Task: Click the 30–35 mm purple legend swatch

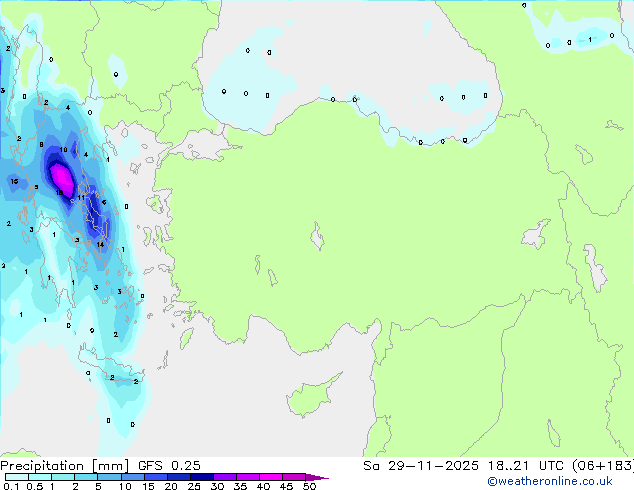Action: point(224,477)
